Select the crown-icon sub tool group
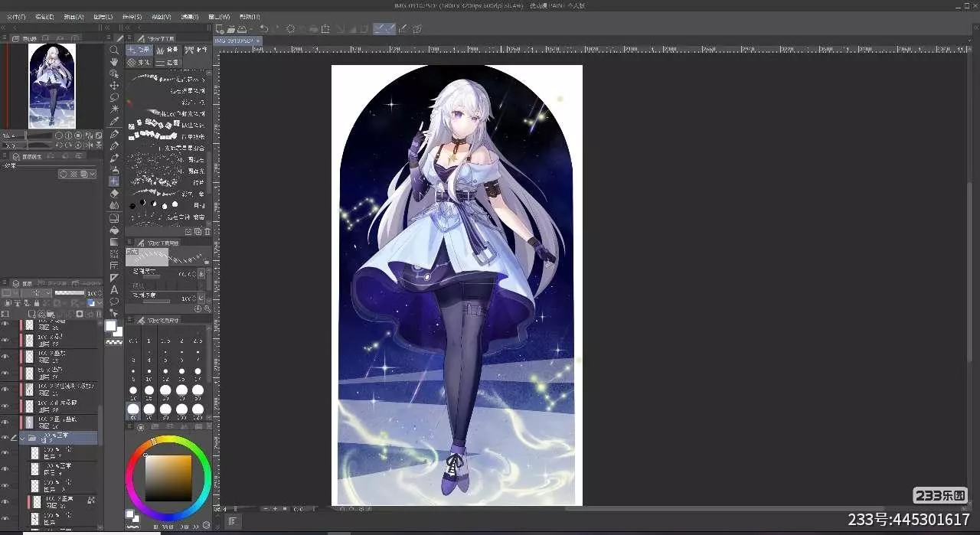This screenshot has height=535, width=980. (167, 49)
